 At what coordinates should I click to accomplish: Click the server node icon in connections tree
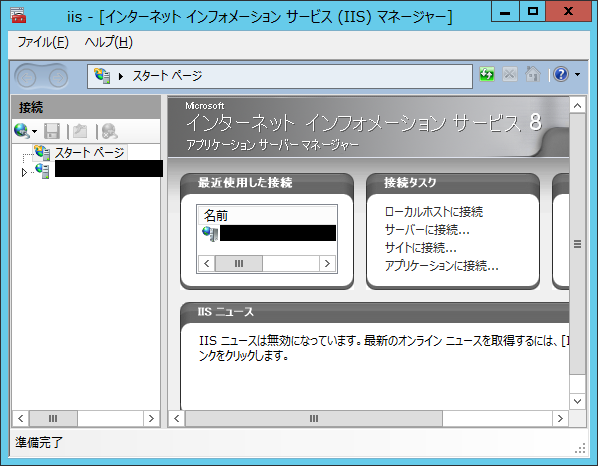point(42,171)
